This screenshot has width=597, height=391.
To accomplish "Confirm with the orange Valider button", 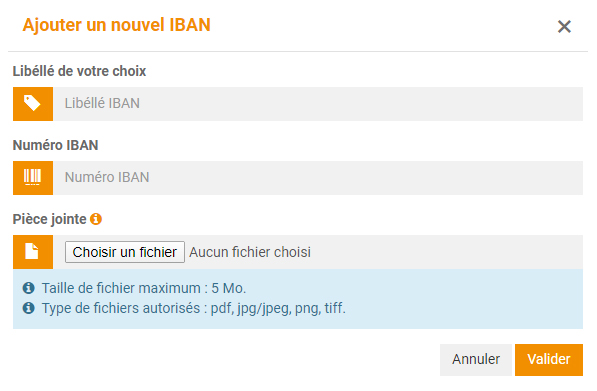I will pyautogui.click(x=549, y=360).
